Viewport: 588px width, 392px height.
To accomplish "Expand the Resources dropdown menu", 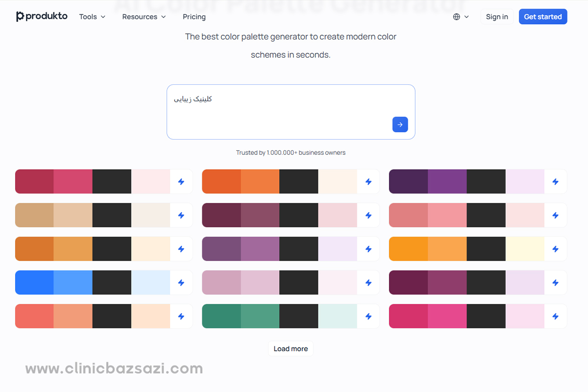I will 144,17.
